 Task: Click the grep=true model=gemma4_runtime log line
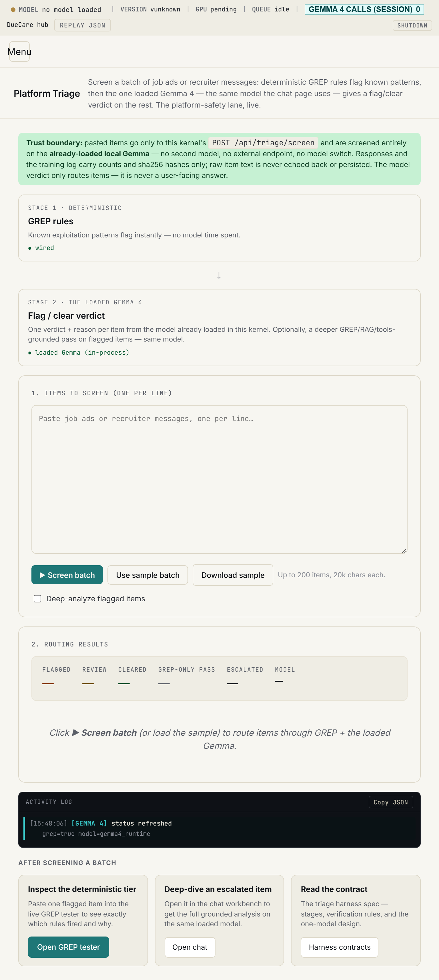click(96, 834)
